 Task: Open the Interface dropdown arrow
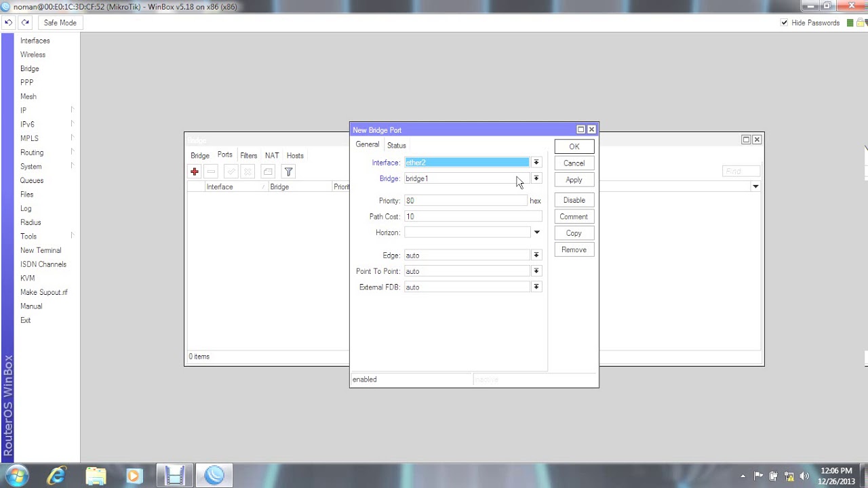pos(536,163)
